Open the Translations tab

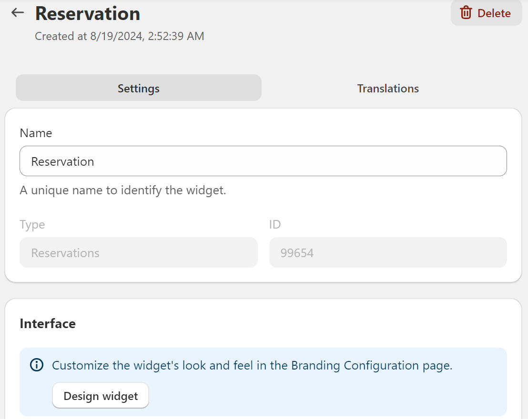coord(388,88)
